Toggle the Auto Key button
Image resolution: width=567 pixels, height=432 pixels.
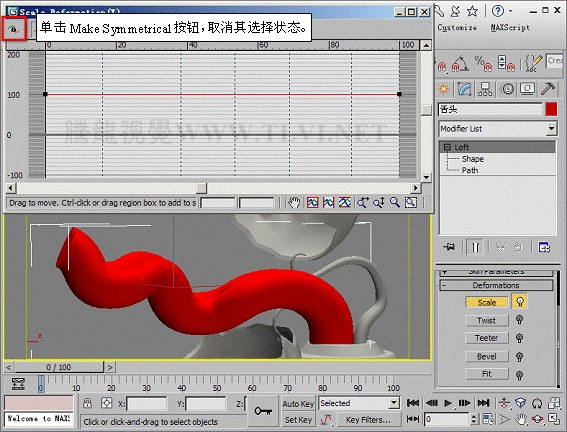pos(298,404)
